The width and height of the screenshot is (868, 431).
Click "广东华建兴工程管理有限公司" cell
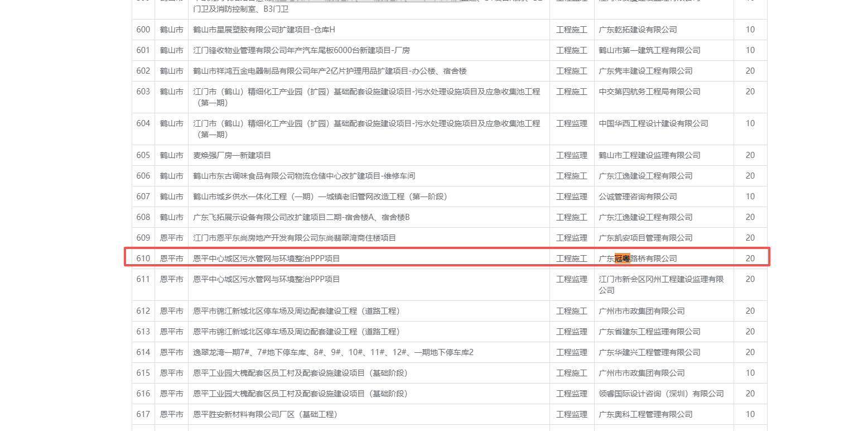(x=649, y=352)
